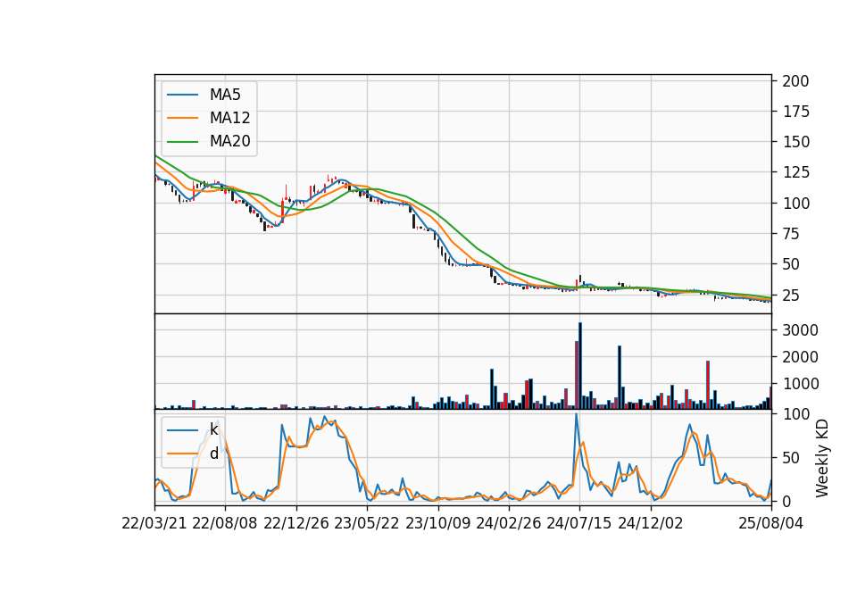
Task: Click the Weekly KD axis label
Action: click(x=822, y=458)
